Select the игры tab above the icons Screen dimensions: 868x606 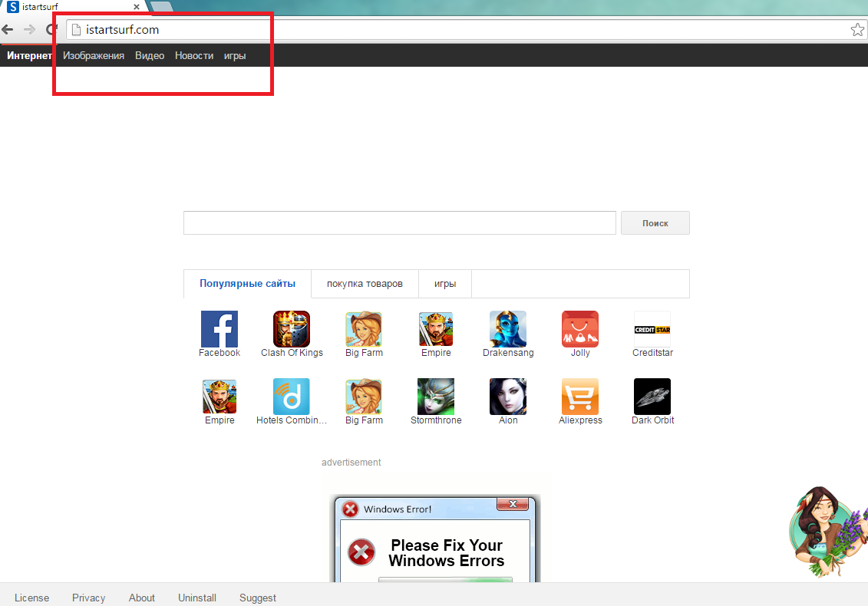click(x=445, y=283)
